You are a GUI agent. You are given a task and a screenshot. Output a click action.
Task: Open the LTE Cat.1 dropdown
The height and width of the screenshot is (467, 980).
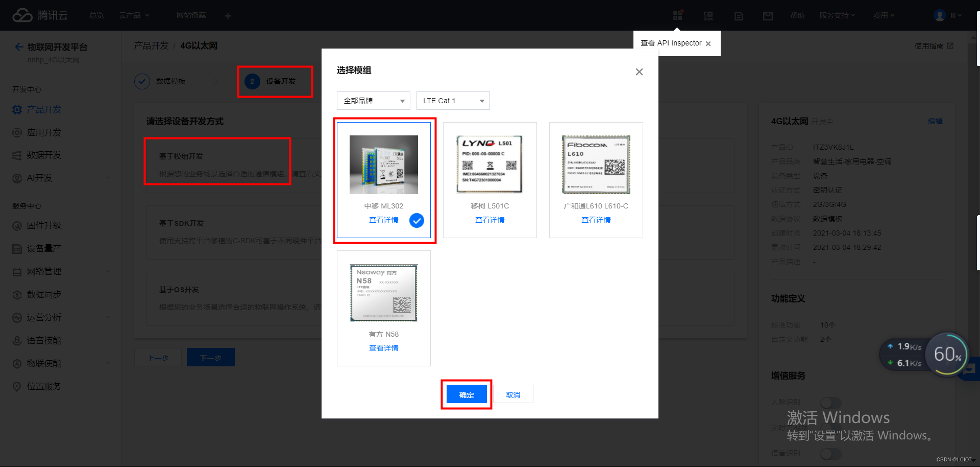click(453, 101)
